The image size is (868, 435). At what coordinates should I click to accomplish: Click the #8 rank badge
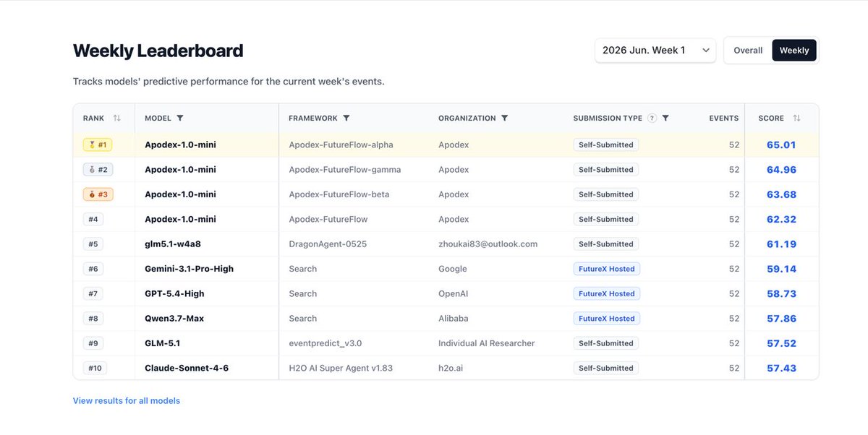(93, 319)
